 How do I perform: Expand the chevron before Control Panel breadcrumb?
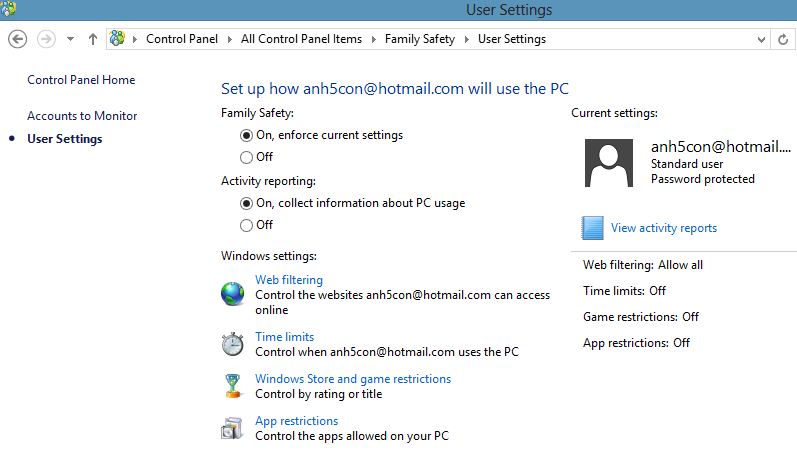click(x=135, y=39)
